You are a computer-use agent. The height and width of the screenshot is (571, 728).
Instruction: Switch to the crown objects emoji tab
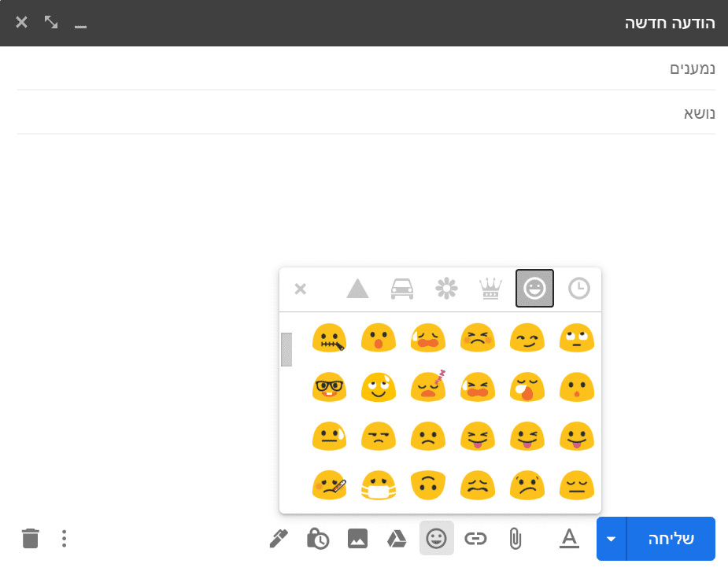click(x=490, y=289)
